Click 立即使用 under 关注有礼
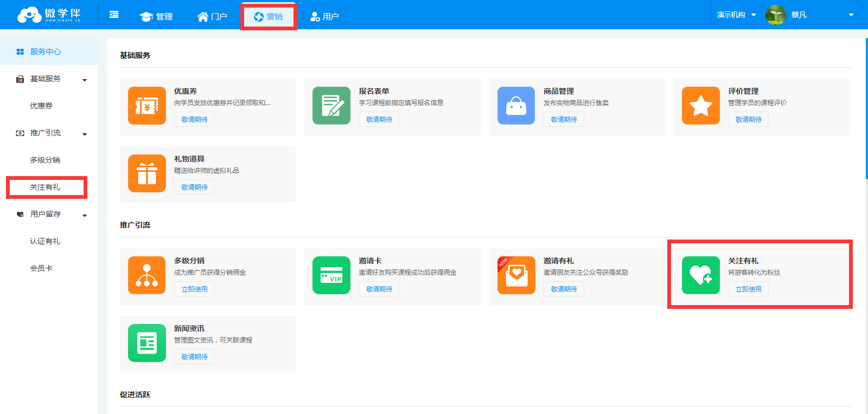The width and height of the screenshot is (868, 414). tap(748, 289)
